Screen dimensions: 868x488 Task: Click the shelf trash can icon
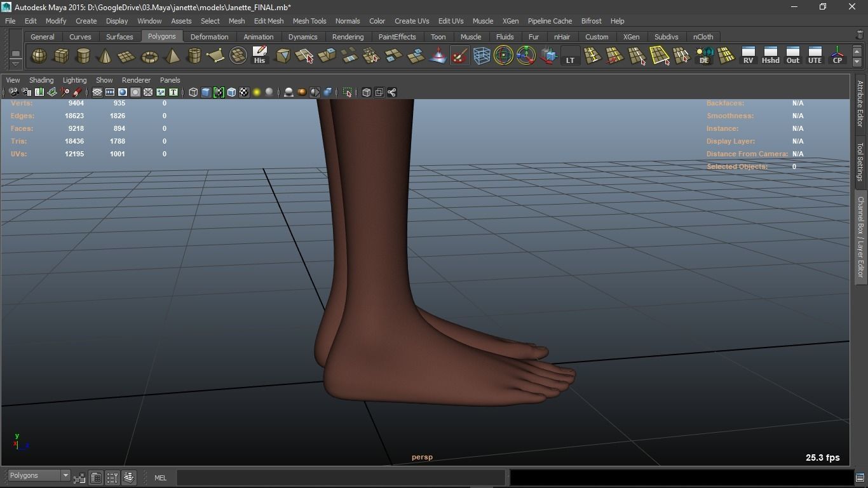[x=860, y=35]
